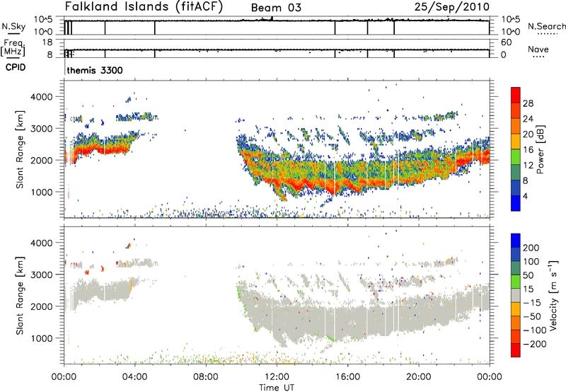The image size is (566, 392).
Task: Click the 'Slant Range [km]' label of velocity panel
Action: pyautogui.click(x=20, y=295)
